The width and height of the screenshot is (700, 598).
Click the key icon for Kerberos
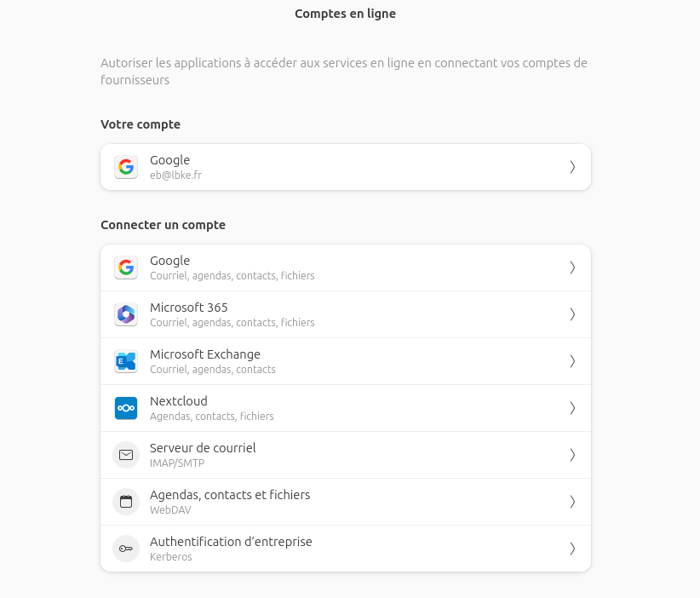126,549
